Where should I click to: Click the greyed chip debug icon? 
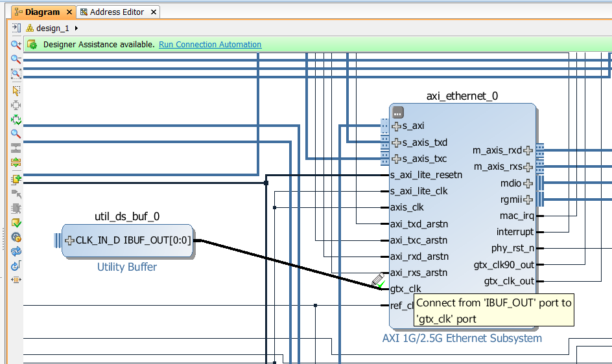[x=16, y=209]
